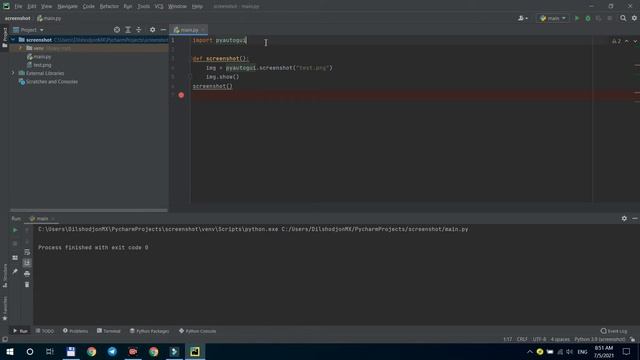Click main.py breadcrumb in navigation bar

pyautogui.click(x=49, y=18)
